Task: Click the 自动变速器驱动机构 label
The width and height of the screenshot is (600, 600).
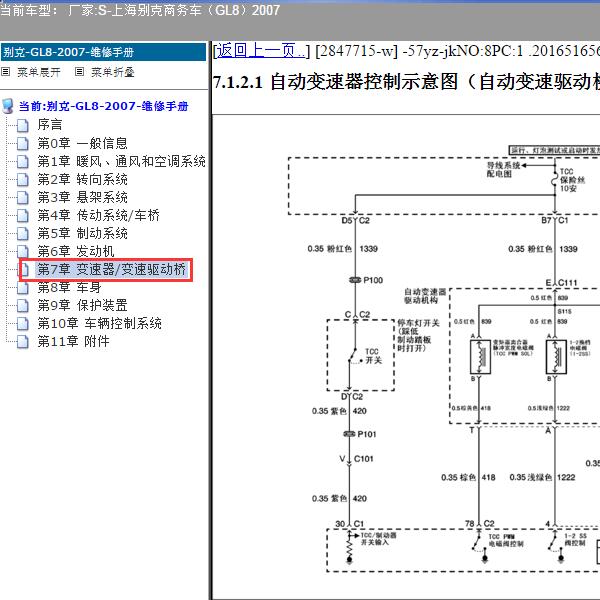Action: [425, 296]
